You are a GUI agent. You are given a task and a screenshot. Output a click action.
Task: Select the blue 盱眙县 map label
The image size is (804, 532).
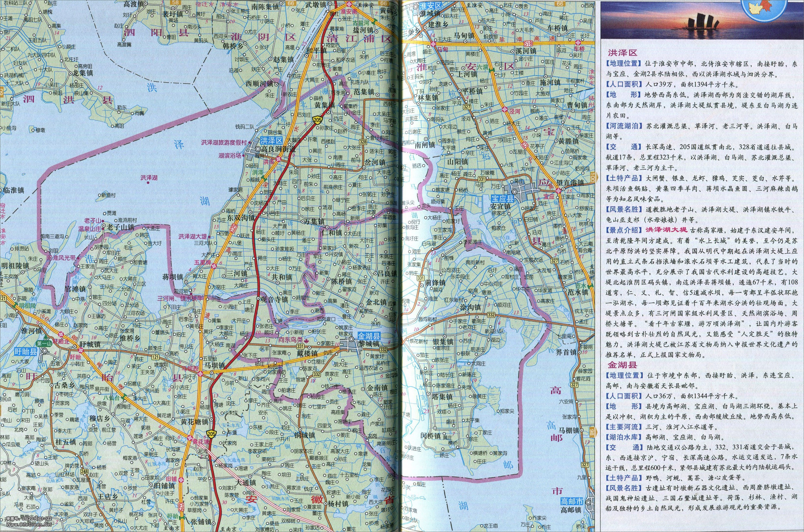coord(26,352)
